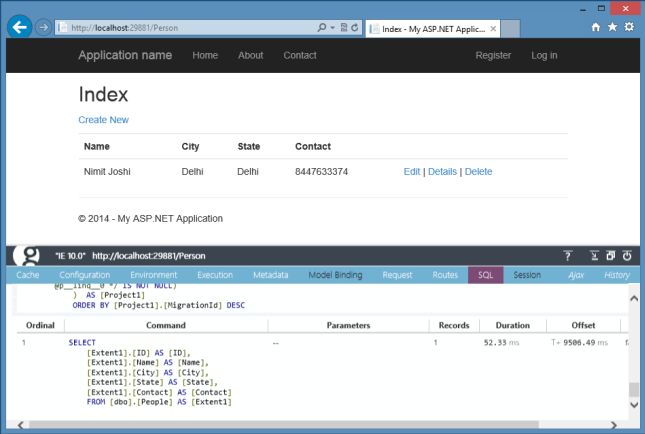
Task: Click the scroll down arrow in Glimpse panel
Action: [634, 405]
